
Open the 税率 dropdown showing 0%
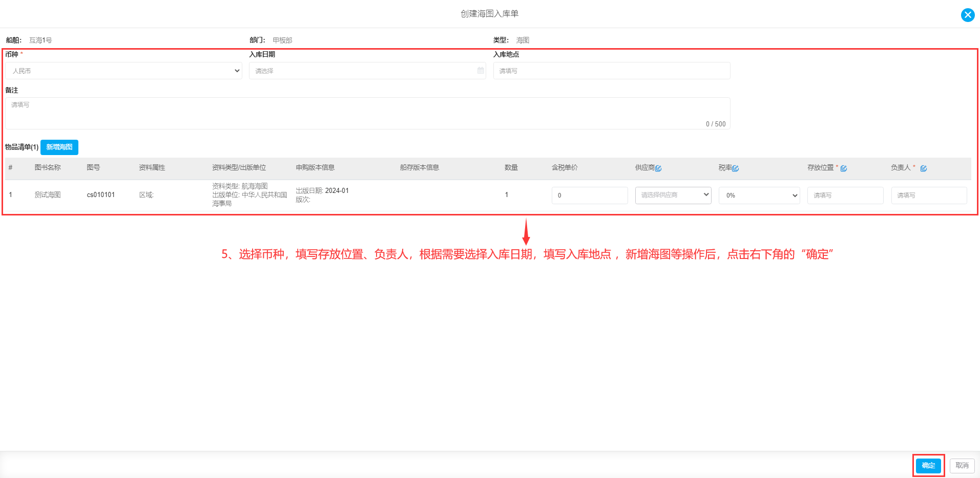(x=759, y=195)
